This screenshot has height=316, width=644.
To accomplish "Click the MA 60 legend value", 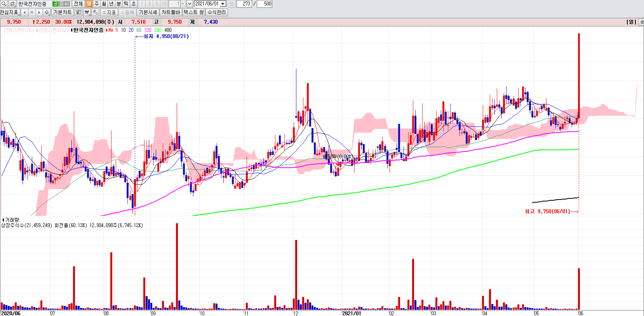I will pos(139,30).
